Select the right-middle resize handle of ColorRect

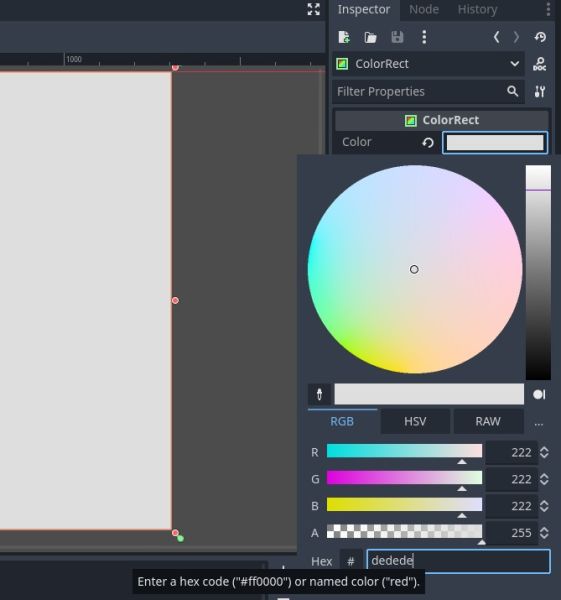(175, 300)
